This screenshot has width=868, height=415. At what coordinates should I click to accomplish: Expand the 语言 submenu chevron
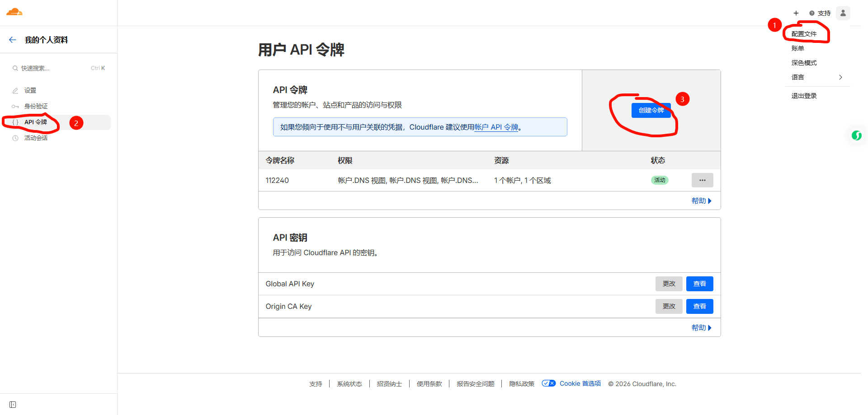coord(840,77)
